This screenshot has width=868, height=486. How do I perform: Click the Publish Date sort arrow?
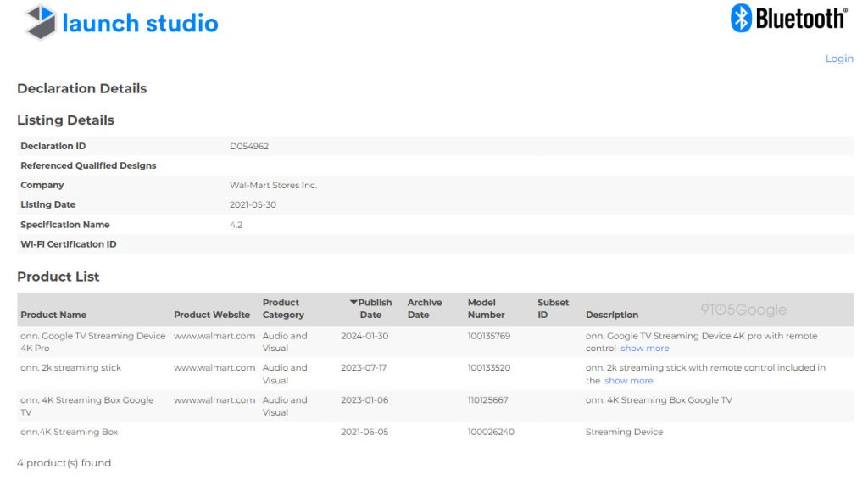point(354,303)
